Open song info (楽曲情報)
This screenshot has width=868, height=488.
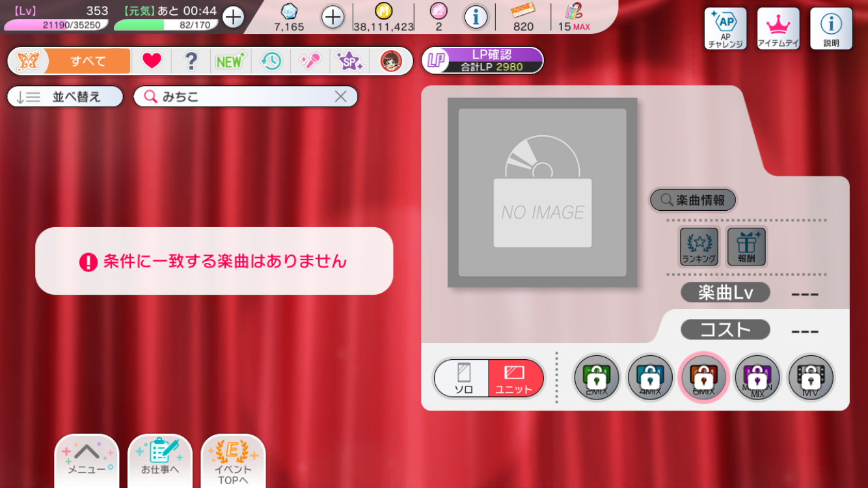click(x=693, y=200)
